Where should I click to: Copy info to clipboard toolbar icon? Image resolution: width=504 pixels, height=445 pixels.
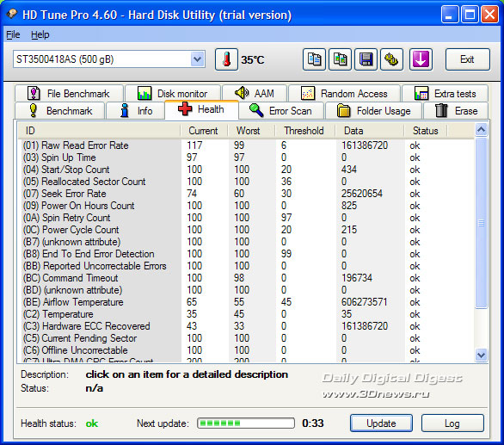[314, 59]
